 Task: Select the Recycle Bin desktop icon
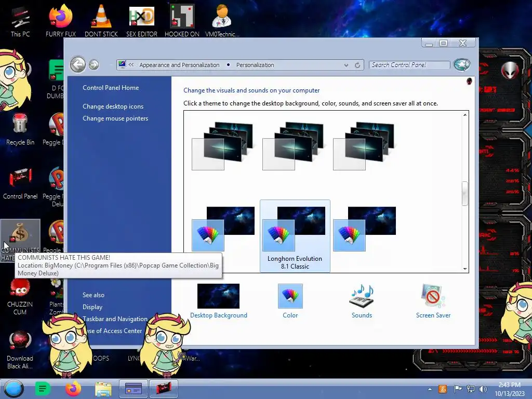(x=20, y=129)
